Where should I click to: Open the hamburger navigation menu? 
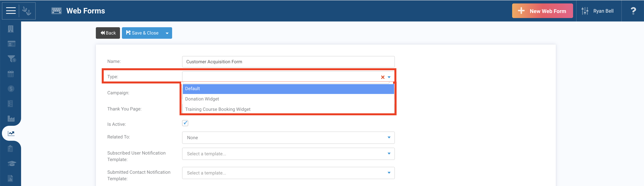point(11,11)
